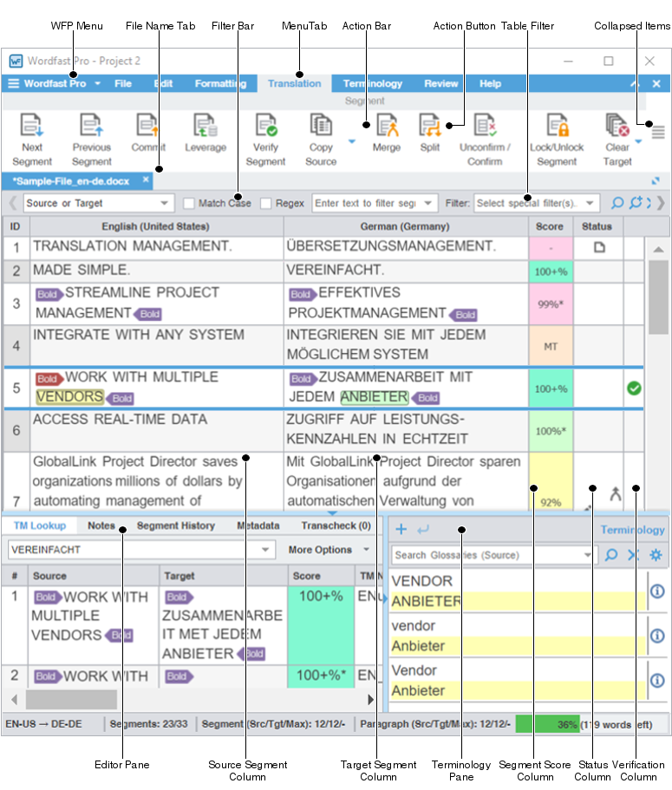Image resolution: width=672 pixels, height=790 pixels.
Task: Open terminology settings gear icon
Action: click(x=656, y=555)
